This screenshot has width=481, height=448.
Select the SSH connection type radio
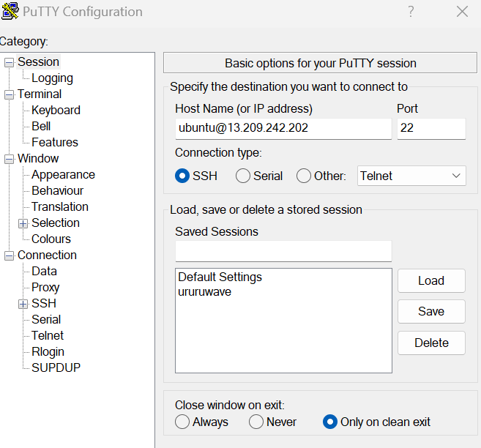pyautogui.click(x=182, y=176)
